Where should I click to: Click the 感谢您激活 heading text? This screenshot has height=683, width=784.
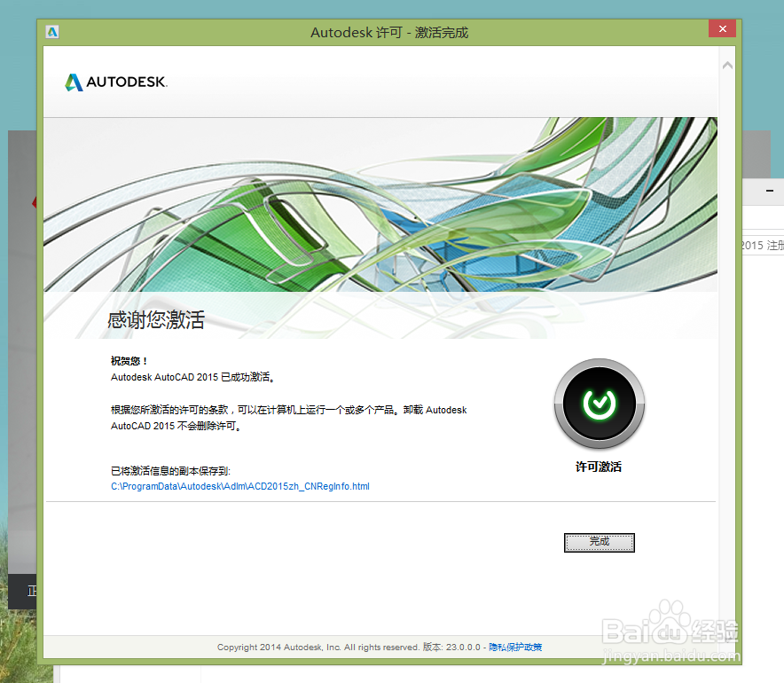pos(154,321)
